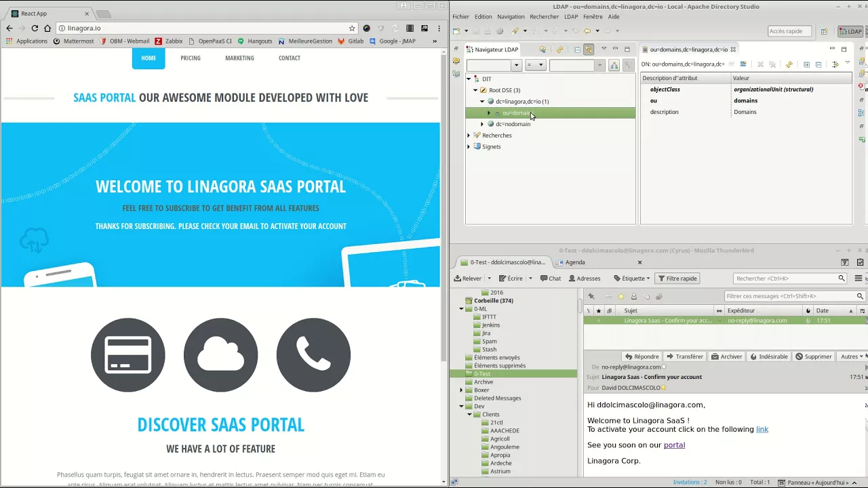868x488 pixels.
Task: Open the Fichier menu in Directory Studio
Action: tap(460, 17)
